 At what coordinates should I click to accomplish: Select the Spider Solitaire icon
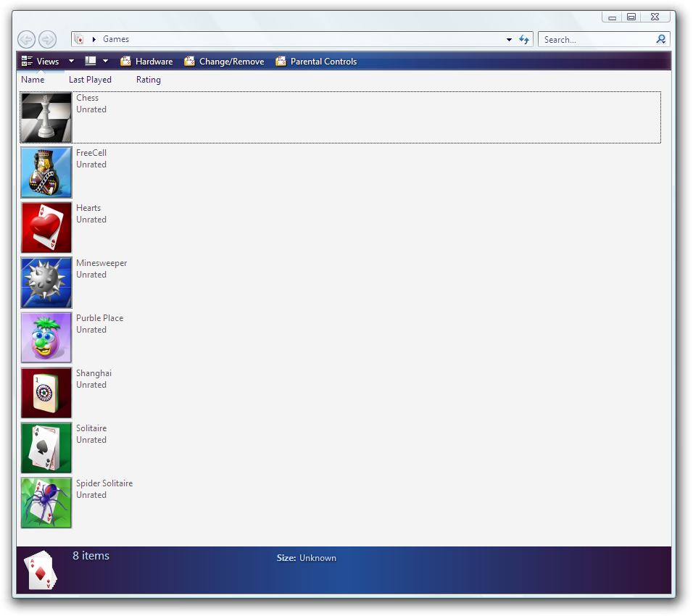pyautogui.click(x=46, y=503)
